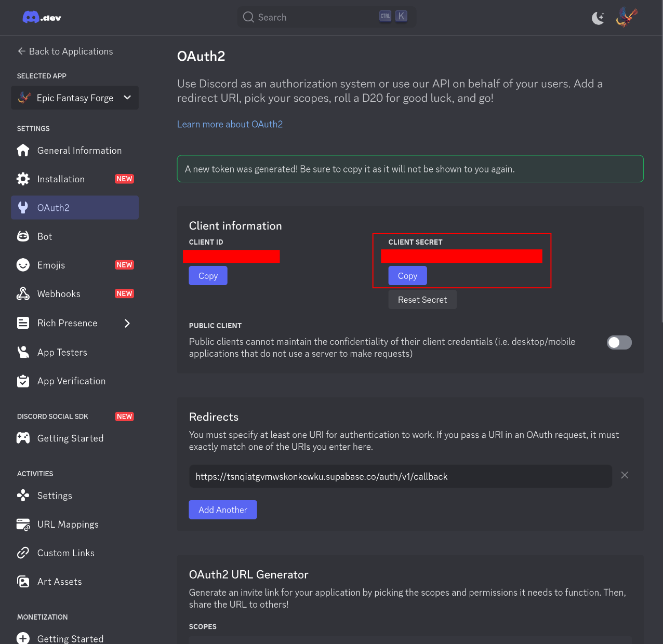Expand the Rich Presence section
The height and width of the screenshot is (644, 663).
click(x=127, y=323)
